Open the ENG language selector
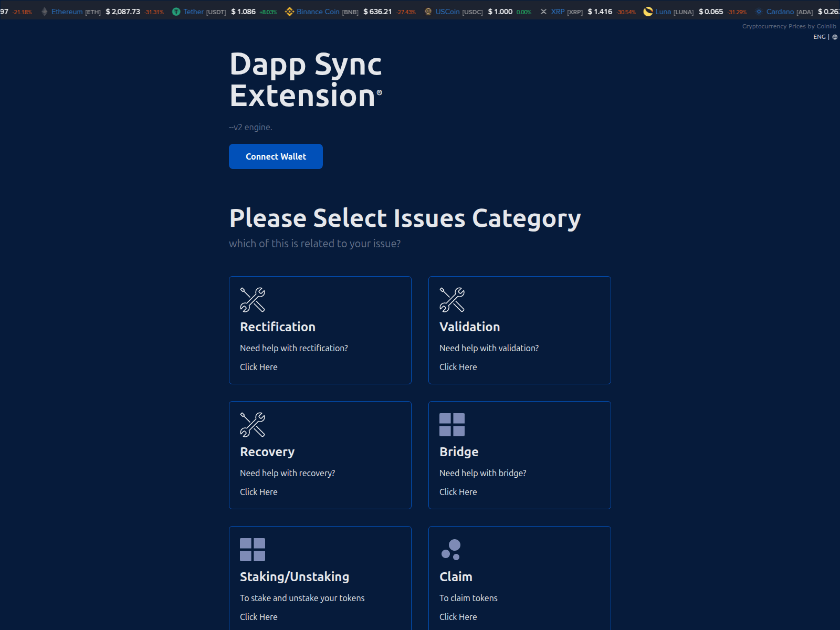The height and width of the screenshot is (630, 840). 819,37
